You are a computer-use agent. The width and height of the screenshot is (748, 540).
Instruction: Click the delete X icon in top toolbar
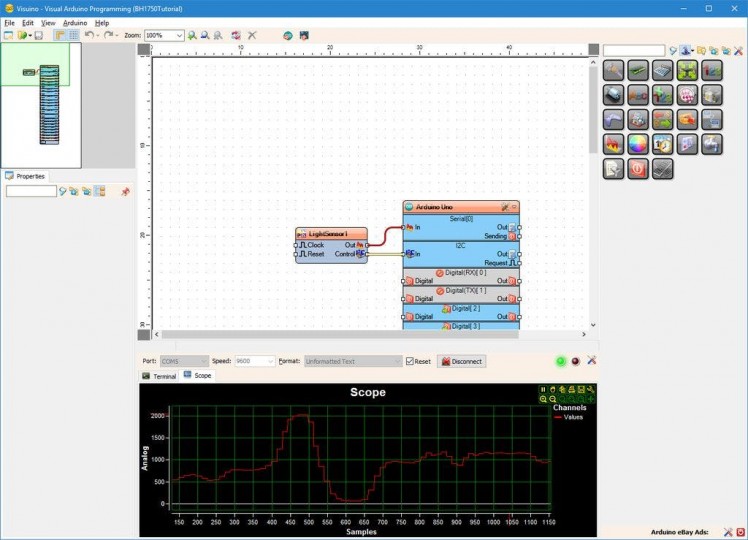pos(252,35)
